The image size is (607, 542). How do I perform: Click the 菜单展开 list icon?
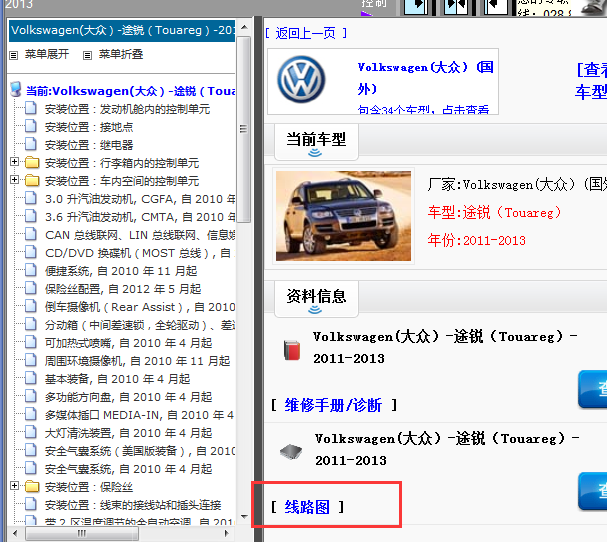[x=14, y=55]
